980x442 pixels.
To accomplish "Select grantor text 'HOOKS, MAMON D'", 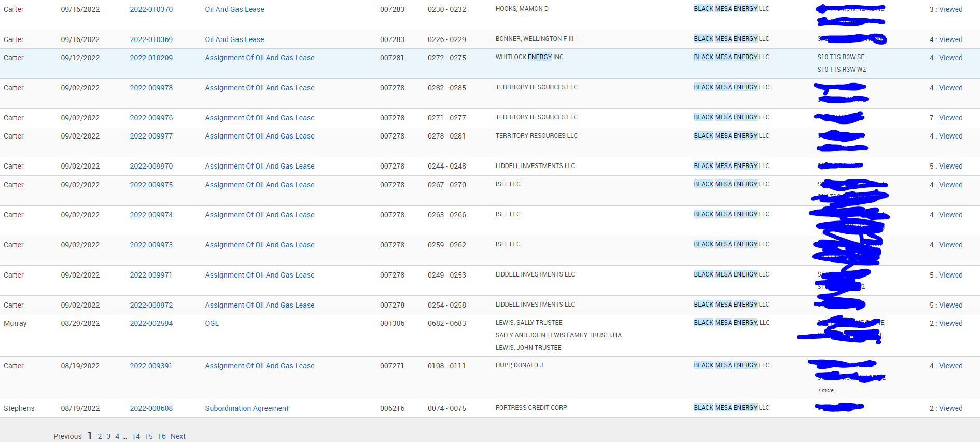I will 522,9.
